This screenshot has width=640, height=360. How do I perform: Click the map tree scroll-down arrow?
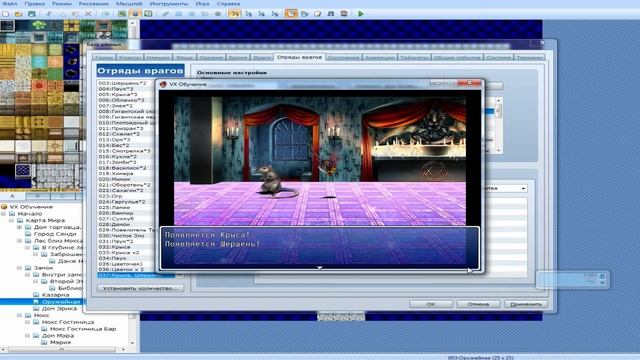tap(132, 343)
